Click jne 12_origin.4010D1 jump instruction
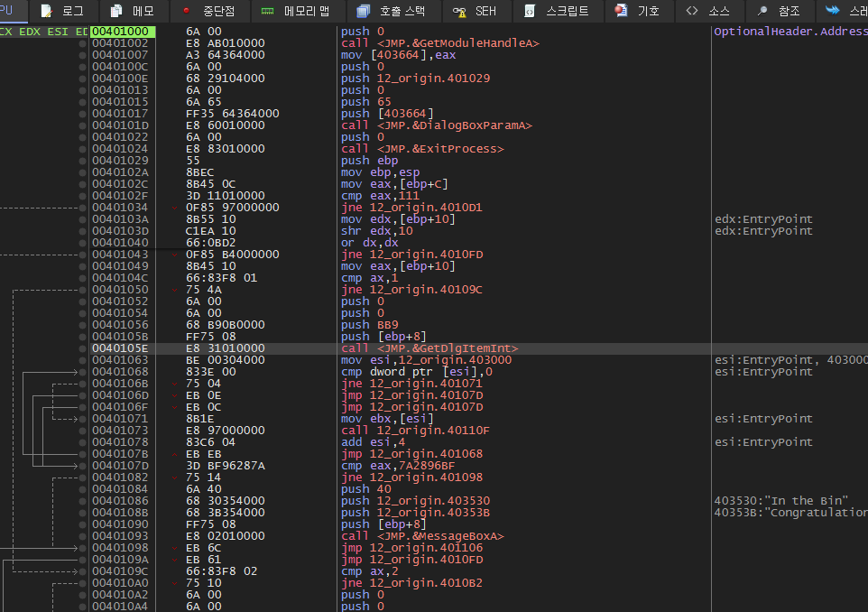 click(x=411, y=208)
